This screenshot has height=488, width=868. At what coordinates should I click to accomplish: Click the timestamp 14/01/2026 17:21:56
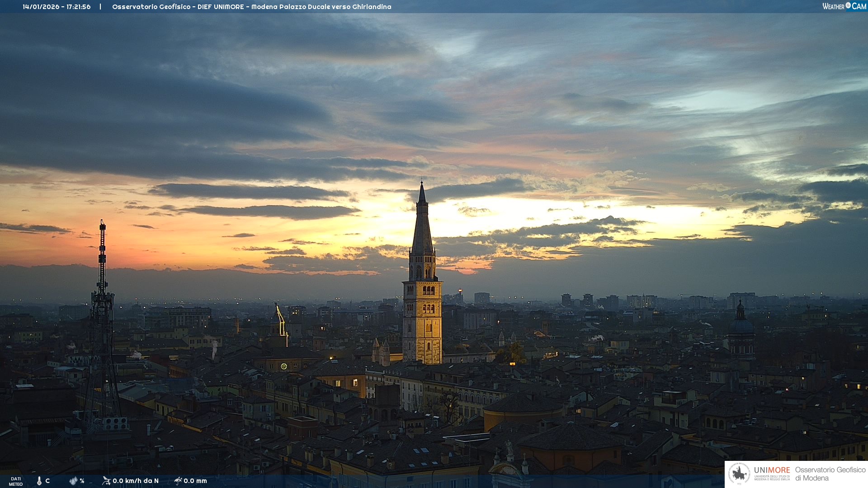pyautogui.click(x=57, y=7)
